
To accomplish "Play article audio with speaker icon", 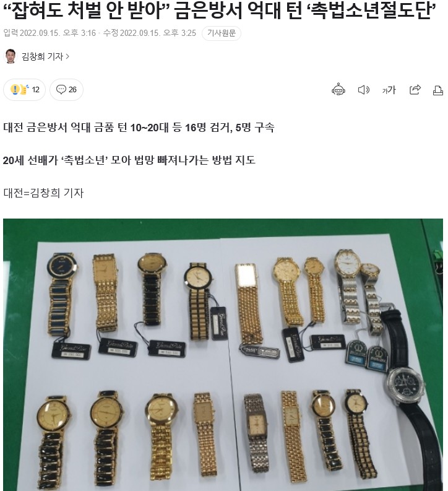I will [363, 90].
